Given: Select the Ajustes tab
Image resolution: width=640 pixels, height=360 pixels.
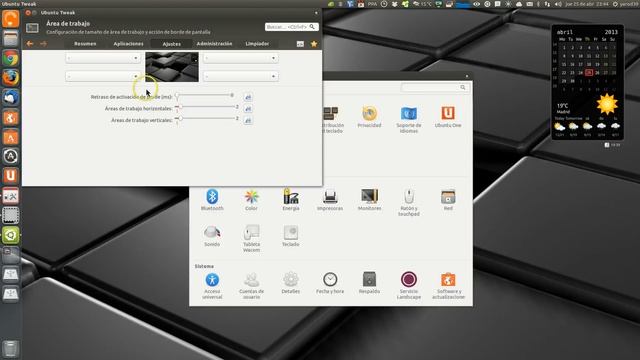Looking at the screenshot, I should [171, 44].
